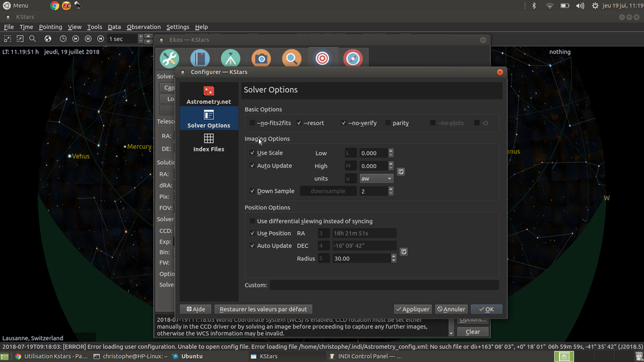Click the geographic location globe icon
Screen dimensions: 644x362
(x=48, y=39)
